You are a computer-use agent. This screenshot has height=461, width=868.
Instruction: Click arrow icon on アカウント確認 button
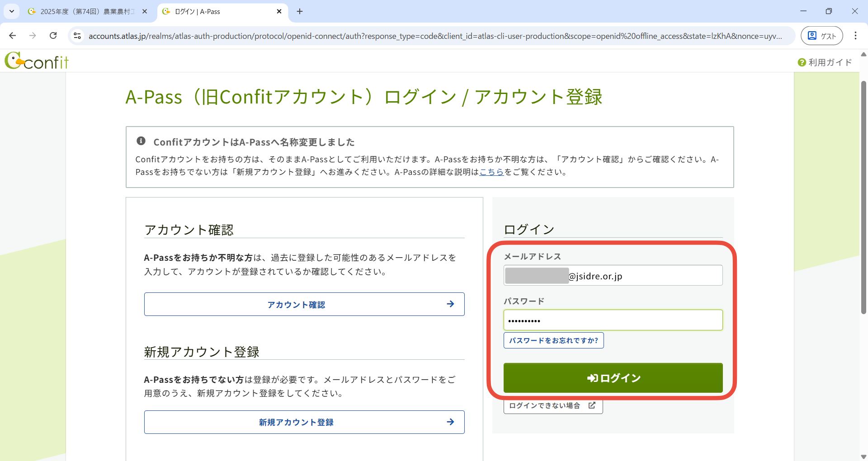[x=450, y=304]
